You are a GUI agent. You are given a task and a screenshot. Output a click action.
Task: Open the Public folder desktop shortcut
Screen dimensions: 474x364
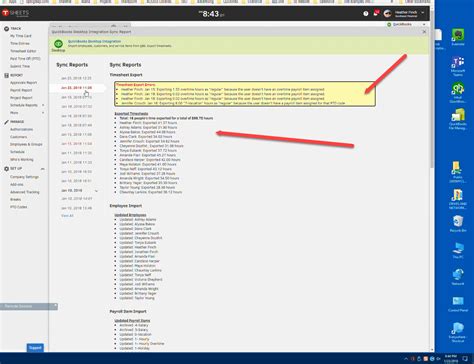tap(457, 172)
